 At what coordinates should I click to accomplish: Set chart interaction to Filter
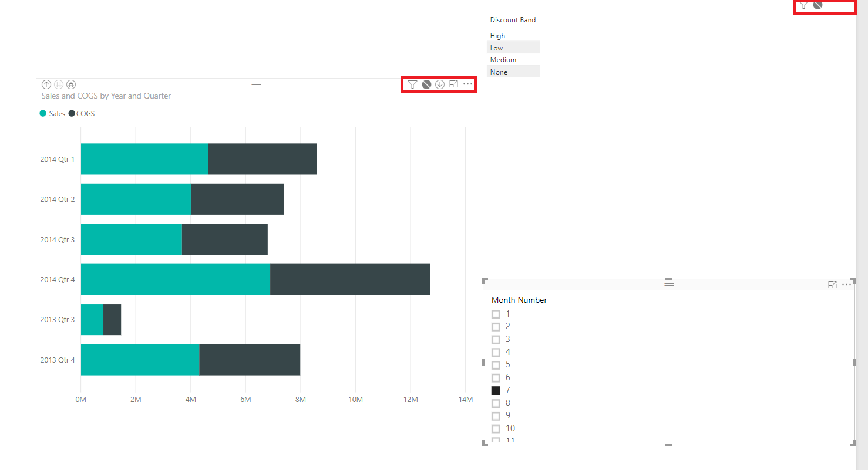click(413, 84)
